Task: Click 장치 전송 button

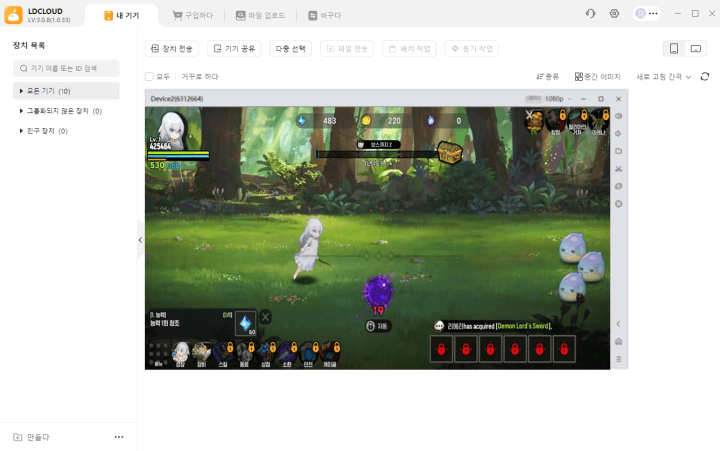Action: 172,48
